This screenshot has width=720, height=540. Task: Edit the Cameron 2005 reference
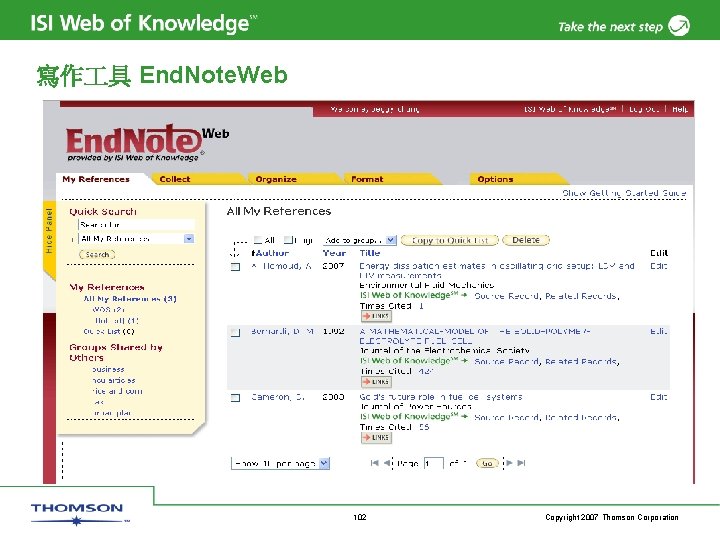tap(658, 397)
